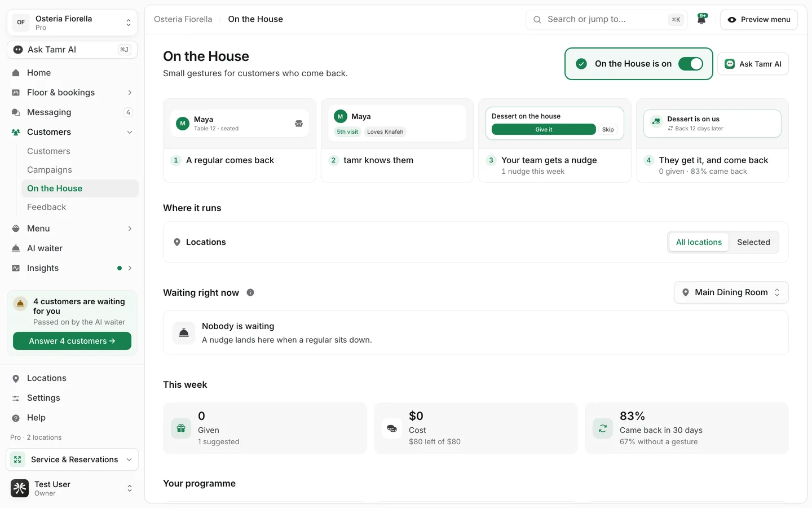Click the Floor & bookings icon
The height and width of the screenshot is (508, 812).
[16, 93]
